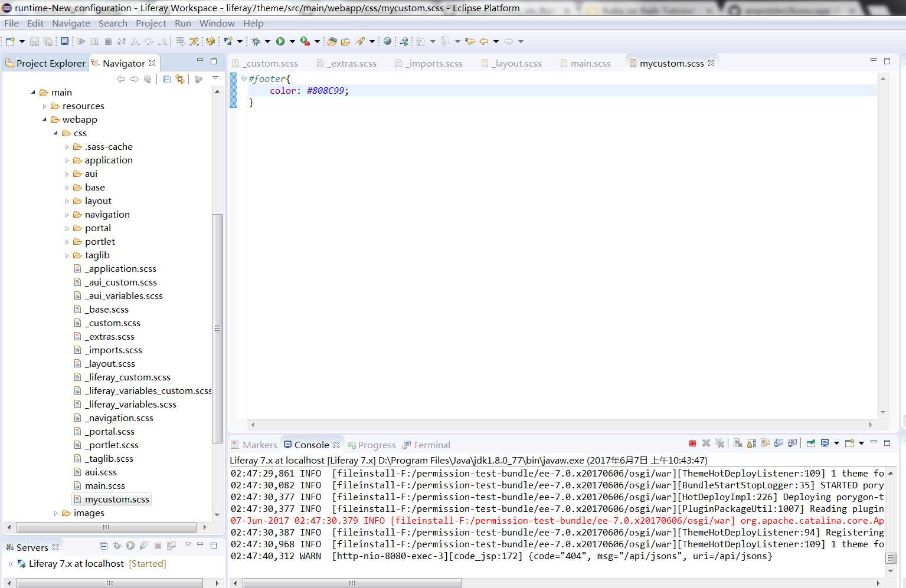Toggle Show Console on standard error change
This screenshot has height=588, width=906.
click(x=792, y=444)
